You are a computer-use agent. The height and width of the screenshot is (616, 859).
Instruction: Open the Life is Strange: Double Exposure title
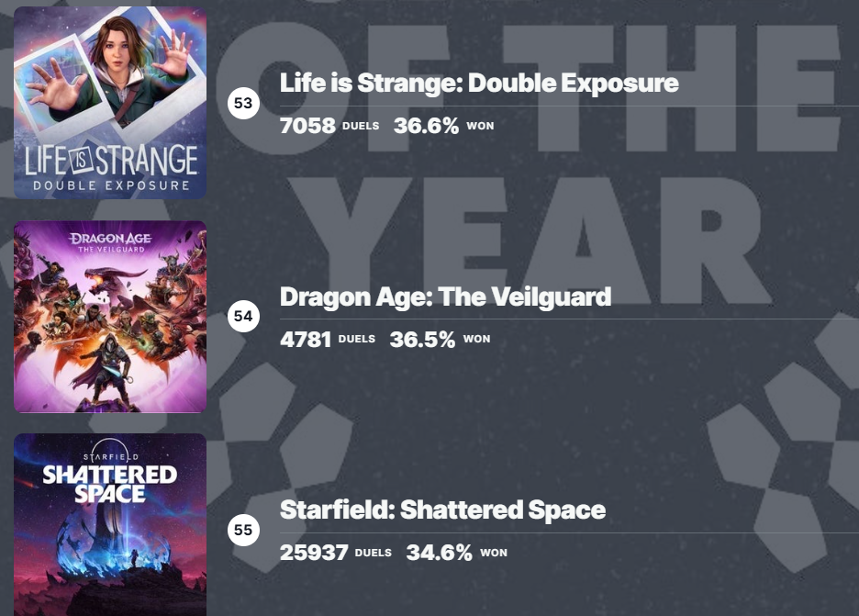pos(479,84)
